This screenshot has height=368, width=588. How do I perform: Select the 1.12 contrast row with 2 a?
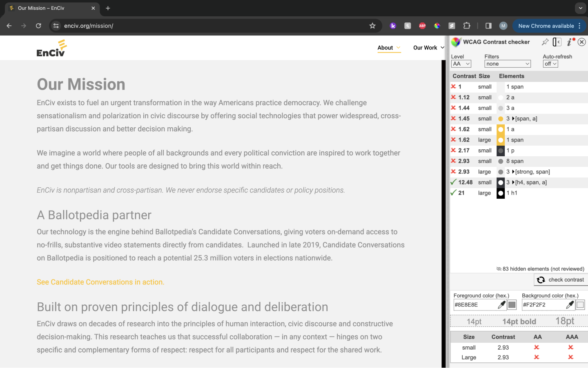pyautogui.click(x=519, y=98)
